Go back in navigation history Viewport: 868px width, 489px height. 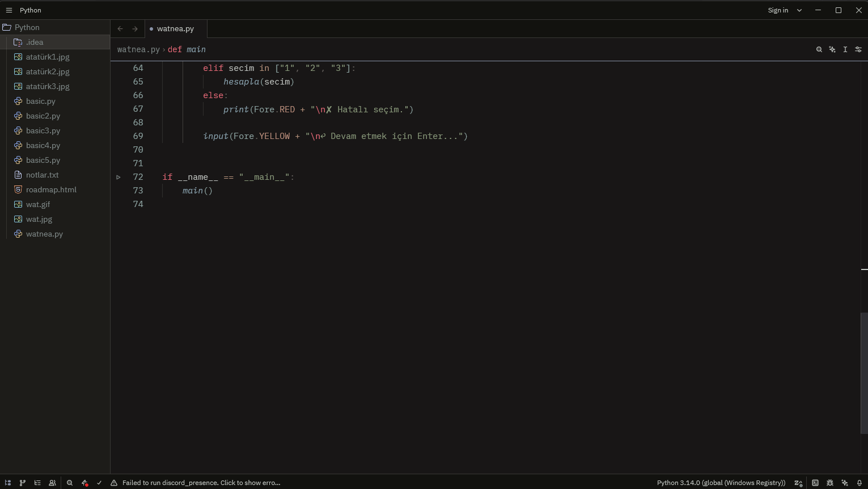[120, 28]
